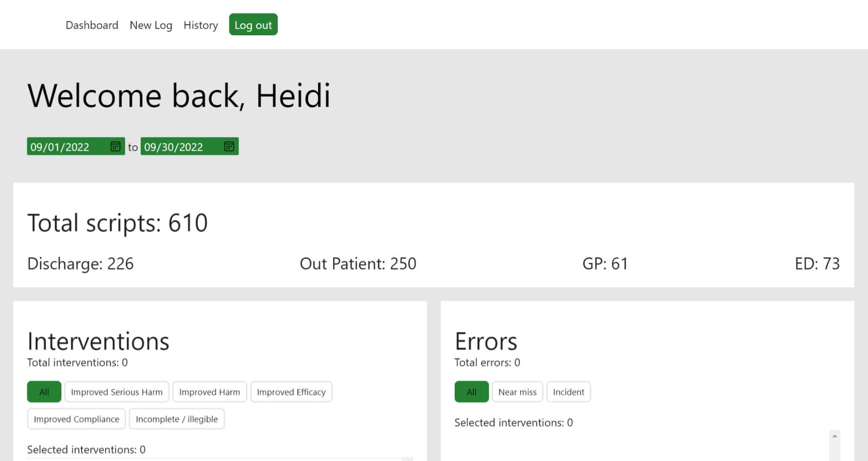Screen dimensions: 868x461
Task: Filter interventions by Improved Efficacy
Action: [291, 391]
